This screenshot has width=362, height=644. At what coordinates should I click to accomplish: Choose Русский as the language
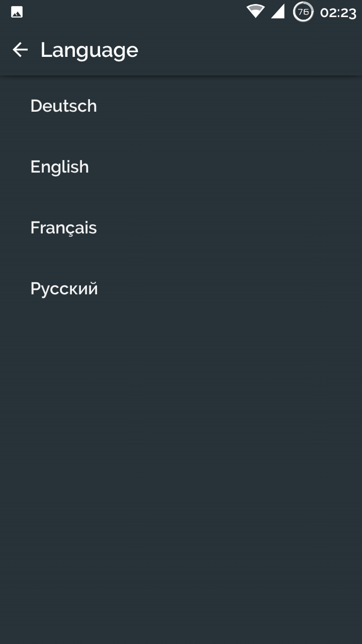[x=181, y=288]
